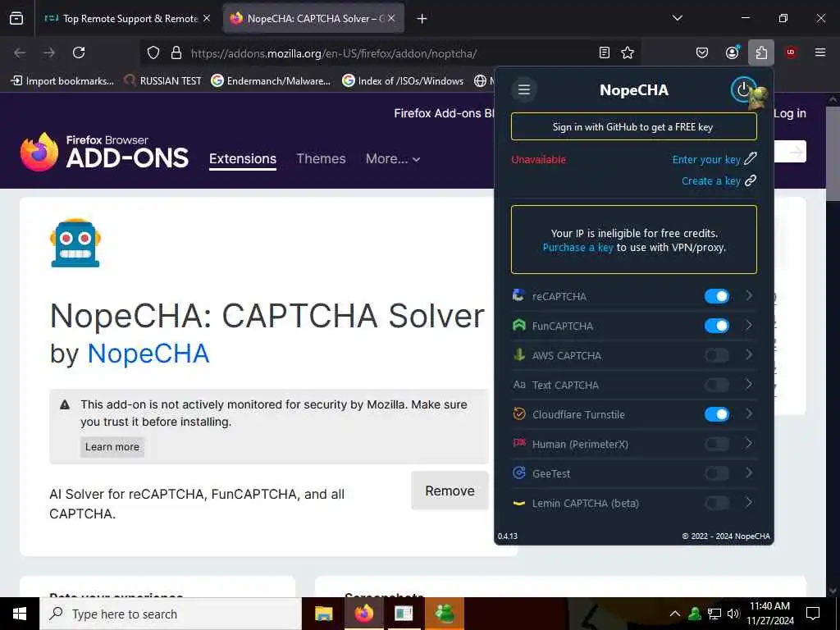Open File Explorer from the taskbar
The height and width of the screenshot is (630, 840).
point(323,614)
